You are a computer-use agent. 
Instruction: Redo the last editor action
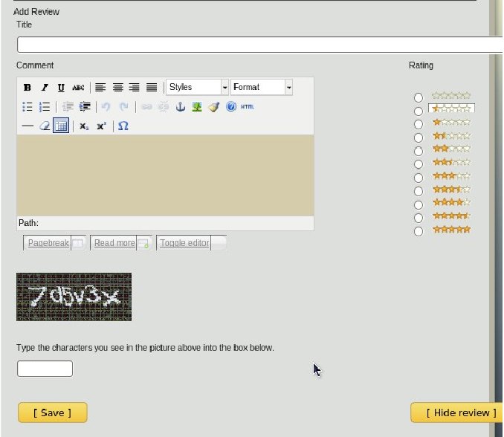[123, 107]
